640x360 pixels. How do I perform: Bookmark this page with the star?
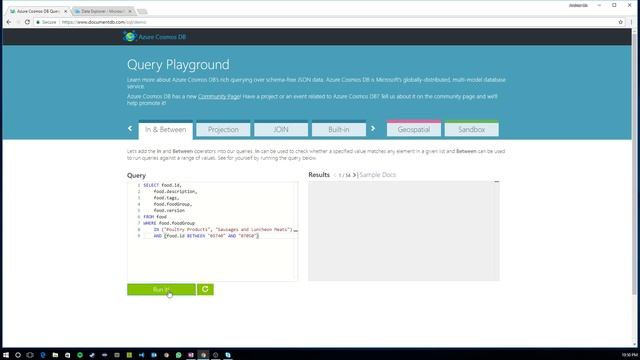[x=620, y=22]
